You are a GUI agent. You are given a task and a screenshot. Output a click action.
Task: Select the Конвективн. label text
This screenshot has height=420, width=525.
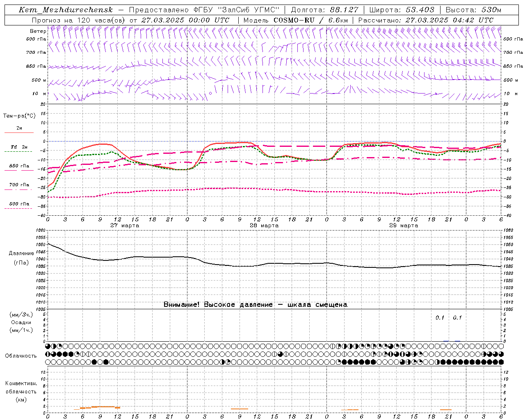[x=21, y=383]
